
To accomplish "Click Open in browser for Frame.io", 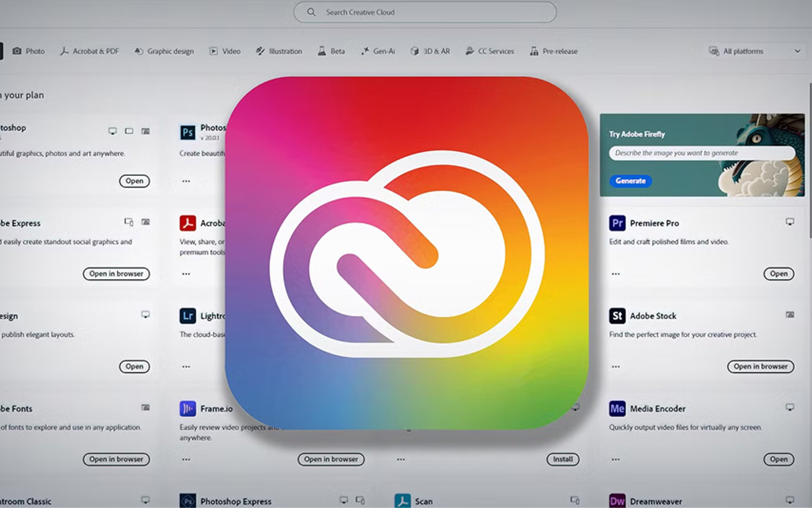I will pos(331,459).
